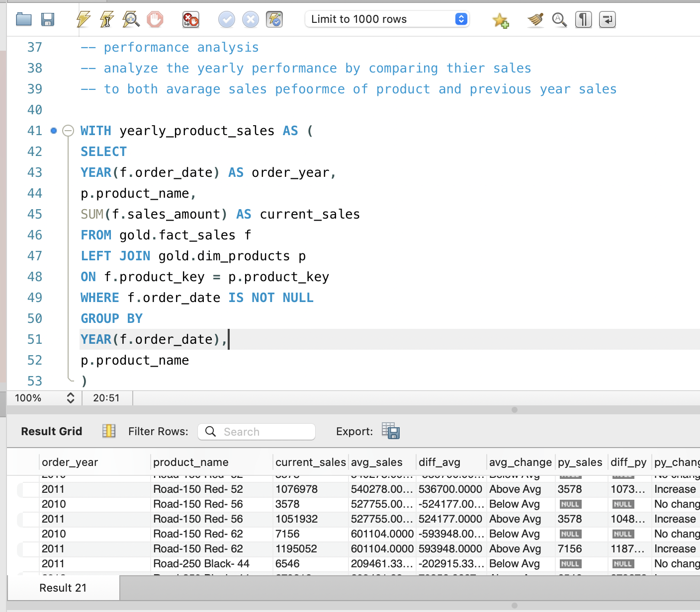Collapse the WITH block on line 41
Screen dimensions: 700x612
pos(68,131)
